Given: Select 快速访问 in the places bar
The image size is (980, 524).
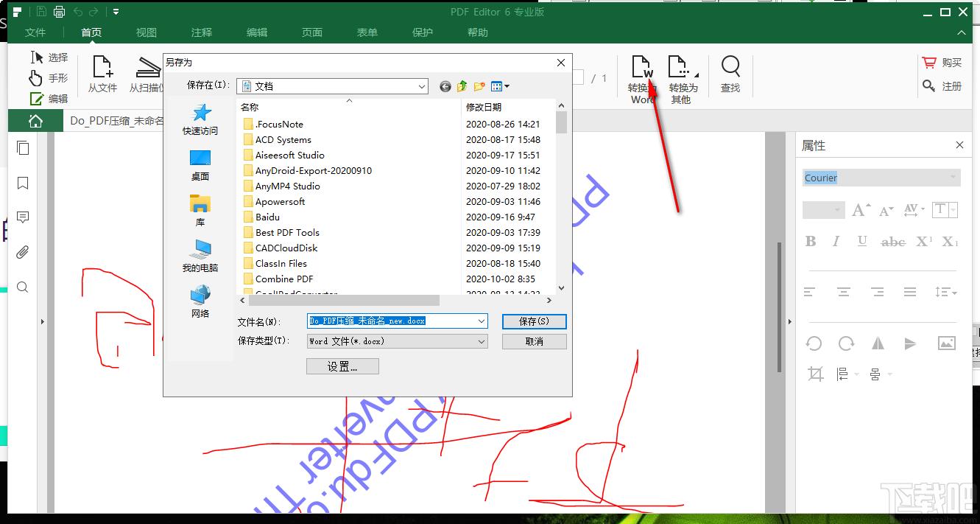Looking at the screenshot, I should 200,119.
